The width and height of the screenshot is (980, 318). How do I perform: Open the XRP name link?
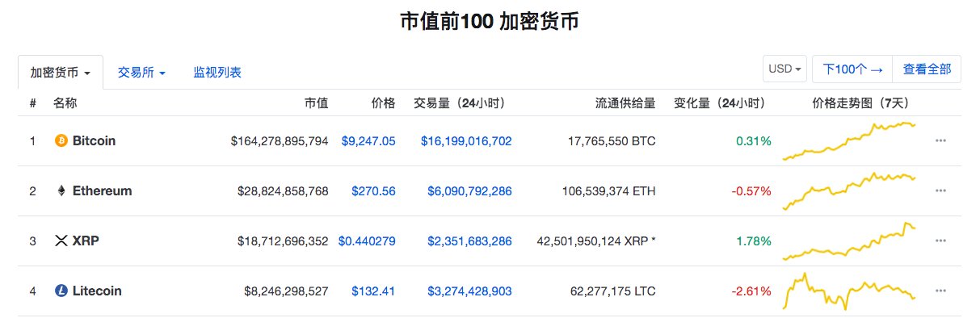(86, 241)
